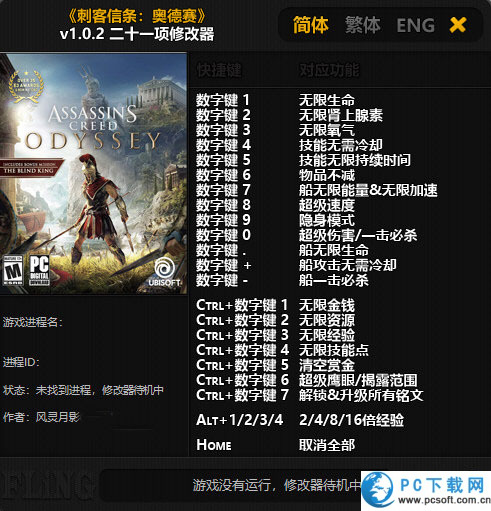Switch language to 简体
Image resolution: width=491 pixels, height=511 pixels.
(311, 25)
